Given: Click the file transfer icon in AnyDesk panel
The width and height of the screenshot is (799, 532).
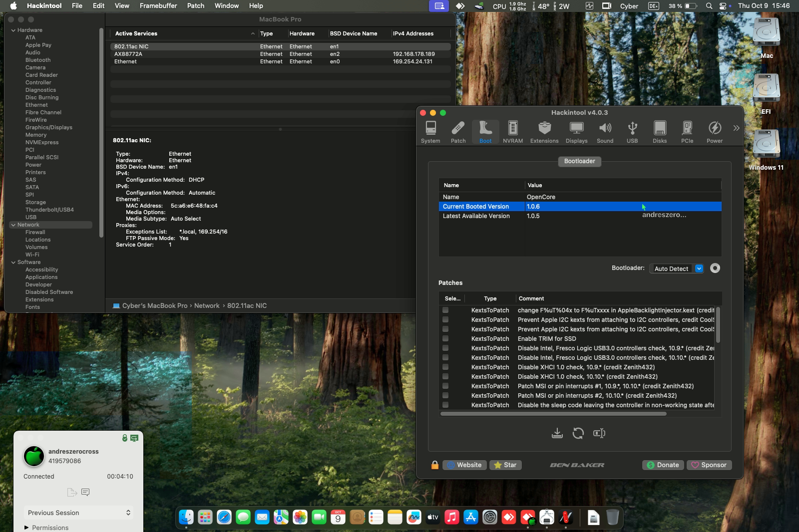Looking at the screenshot, I should pos(72,493).
